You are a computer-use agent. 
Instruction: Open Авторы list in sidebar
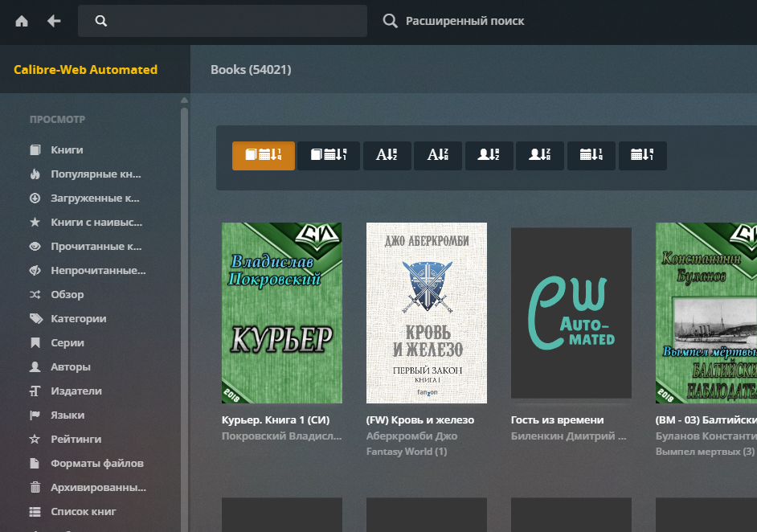click(x=70, y=367)
